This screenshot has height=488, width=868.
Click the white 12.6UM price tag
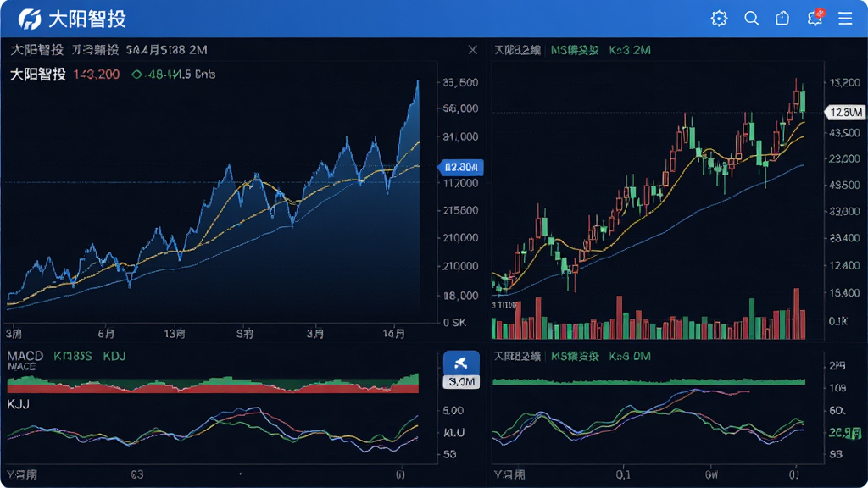pos(845,113)
